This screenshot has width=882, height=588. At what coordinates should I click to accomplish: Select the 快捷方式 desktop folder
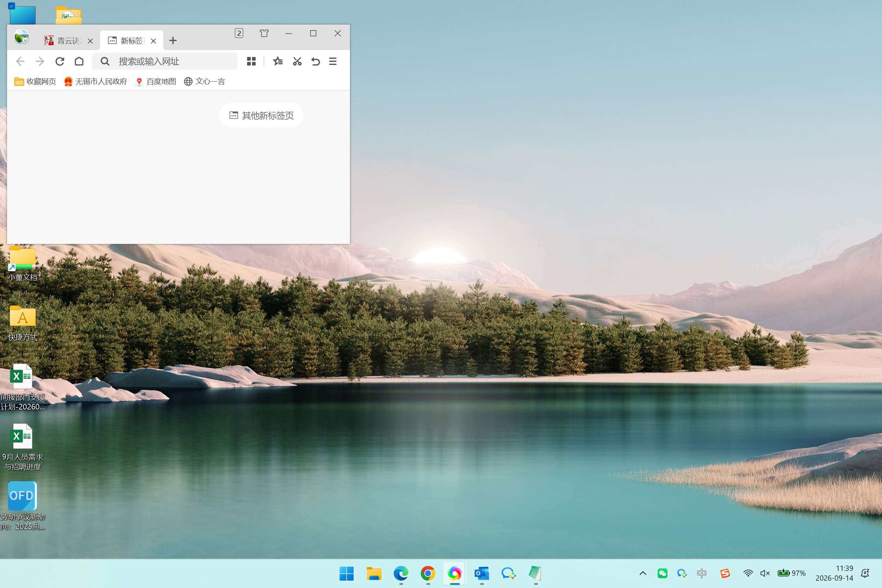(23, 323)
